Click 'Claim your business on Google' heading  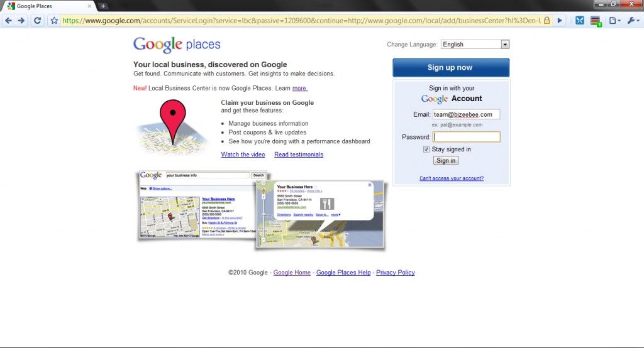[x=267, y=102]
